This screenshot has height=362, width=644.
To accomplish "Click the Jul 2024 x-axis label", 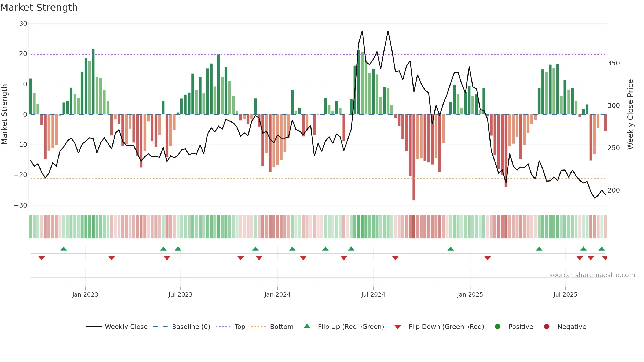I will pyautogui.click(x=373, y=294).
